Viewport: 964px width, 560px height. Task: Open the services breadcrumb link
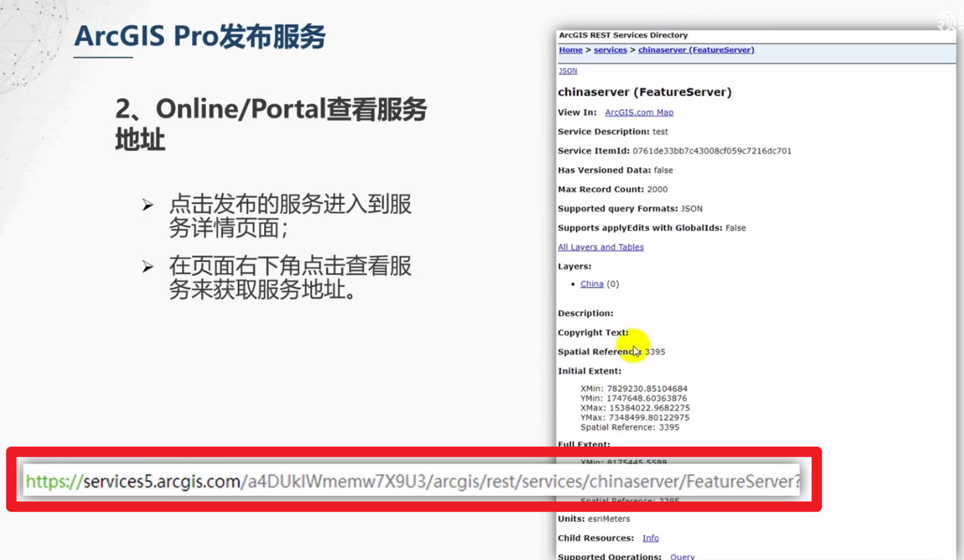pyautogui.click(x=610, y=50)
